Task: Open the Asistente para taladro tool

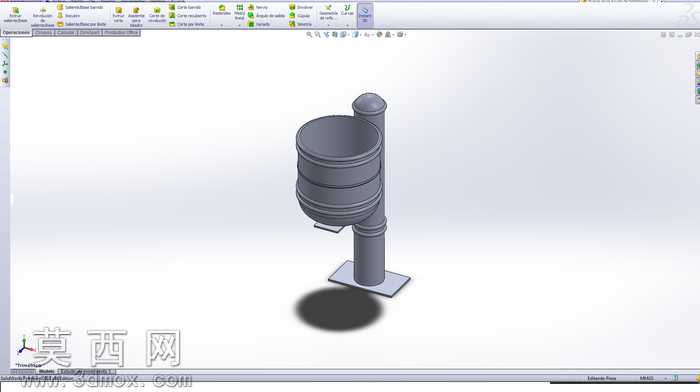Action: point(136,17)
